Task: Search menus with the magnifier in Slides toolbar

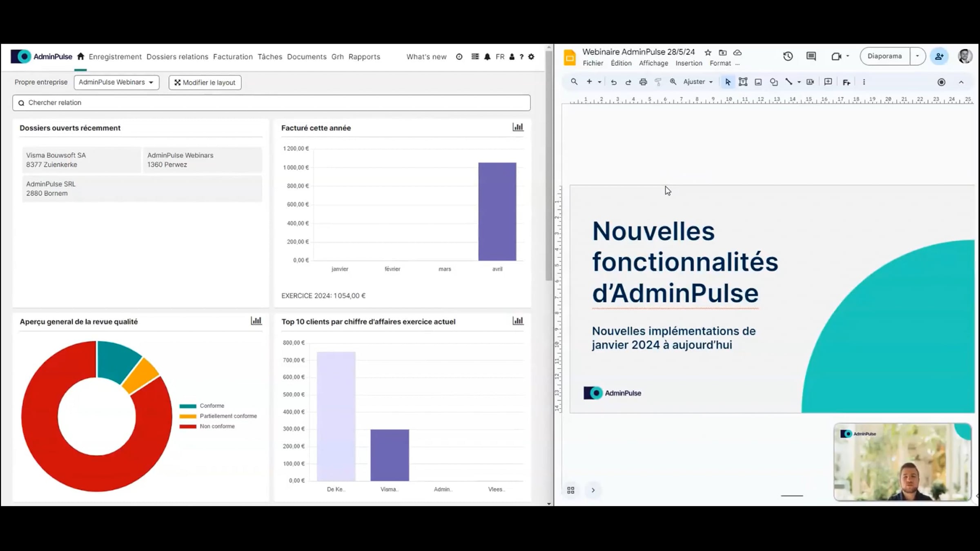Action: point(574,82)
